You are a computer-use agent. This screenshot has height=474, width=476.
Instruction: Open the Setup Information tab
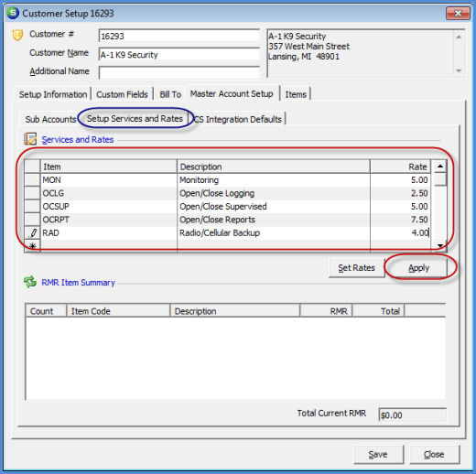(x=53, y=94)
